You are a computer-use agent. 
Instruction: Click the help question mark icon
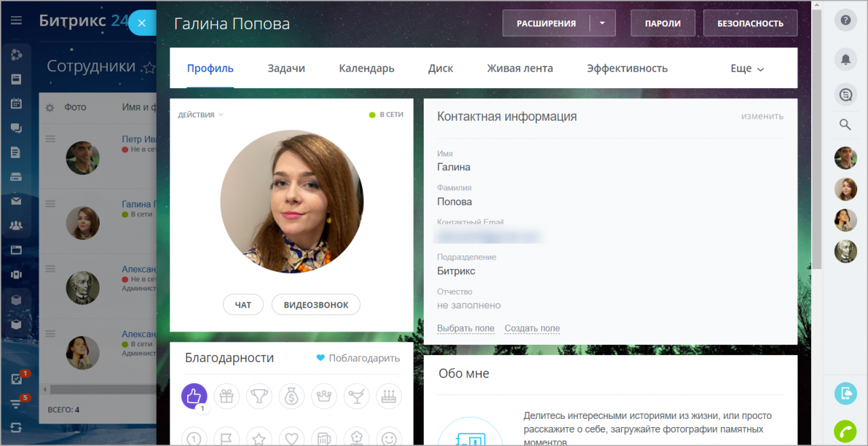pos(845,20)
